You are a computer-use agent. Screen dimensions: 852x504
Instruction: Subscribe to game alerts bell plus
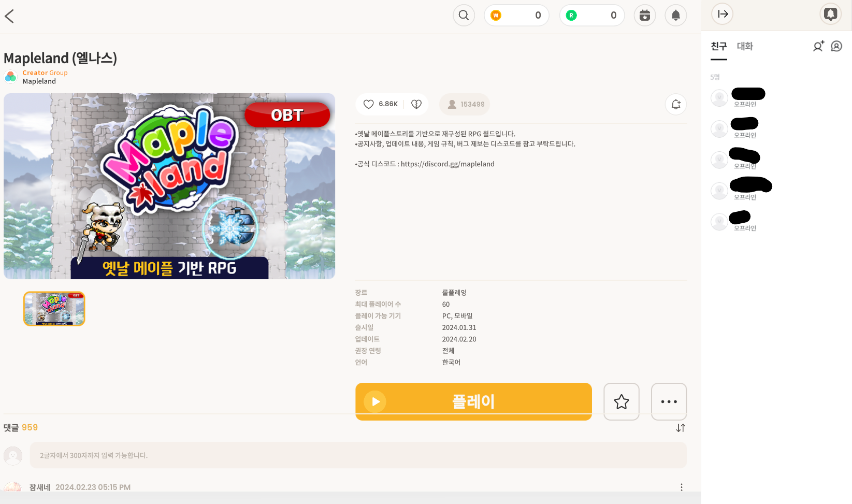[676, 104]
